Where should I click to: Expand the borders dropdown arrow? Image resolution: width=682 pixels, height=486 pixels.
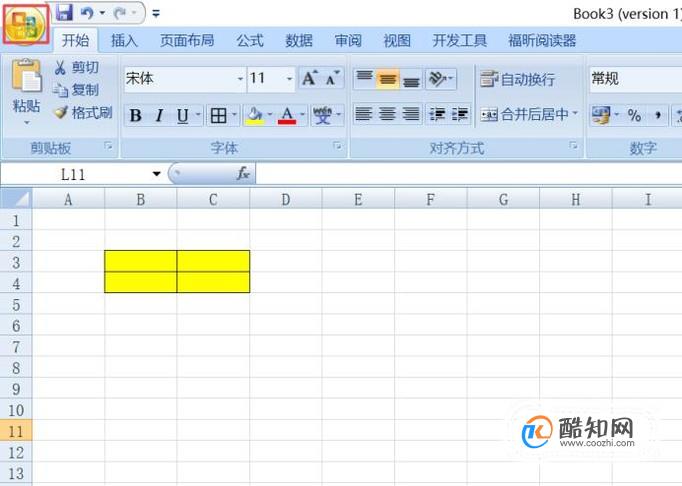[x=234, y=115]
